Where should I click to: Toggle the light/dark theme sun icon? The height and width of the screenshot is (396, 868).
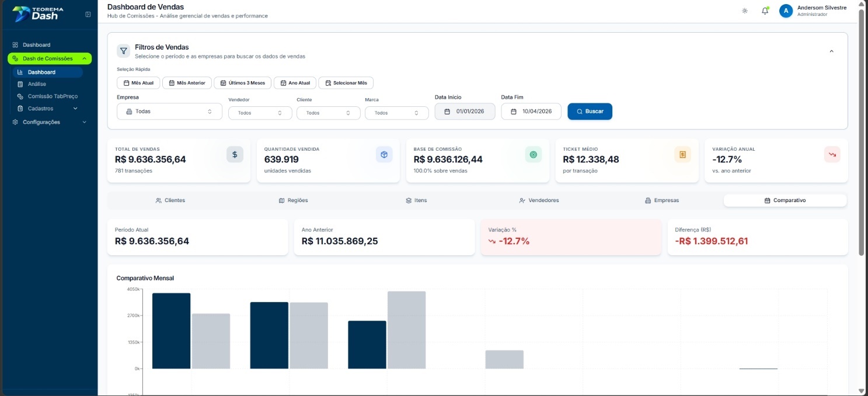tap(745, 11)
